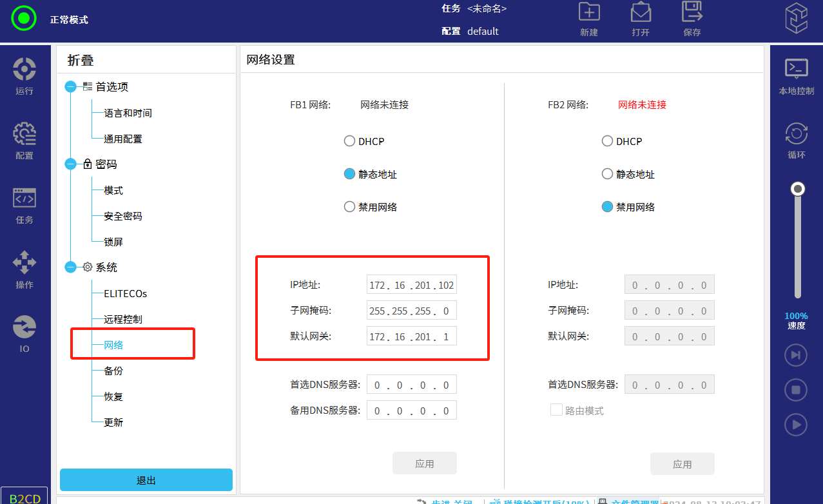Screen dimensions: 823x504
Task: Select 禁用网络 option for FB1 network
Action: pos(349,207)
